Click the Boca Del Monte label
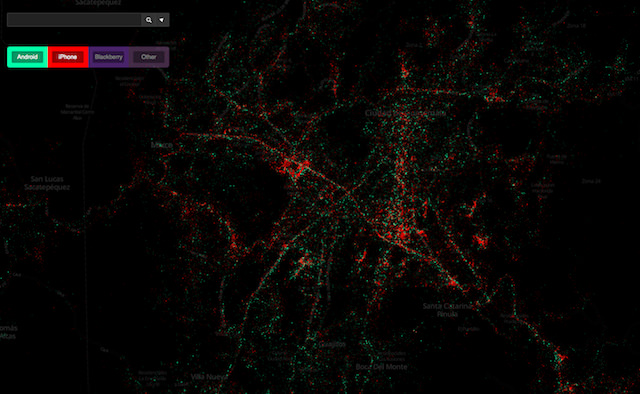The height and width of the screenshot is (394, 640). pyautogui.click(x=381, y=367)
